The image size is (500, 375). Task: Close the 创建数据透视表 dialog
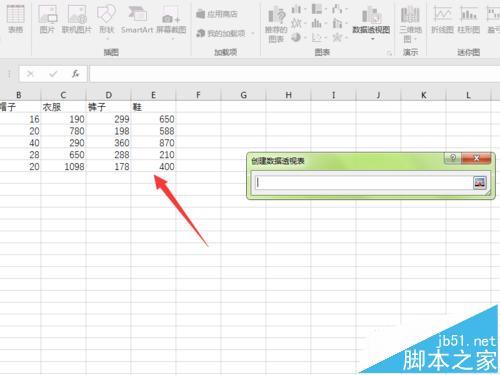476,158
